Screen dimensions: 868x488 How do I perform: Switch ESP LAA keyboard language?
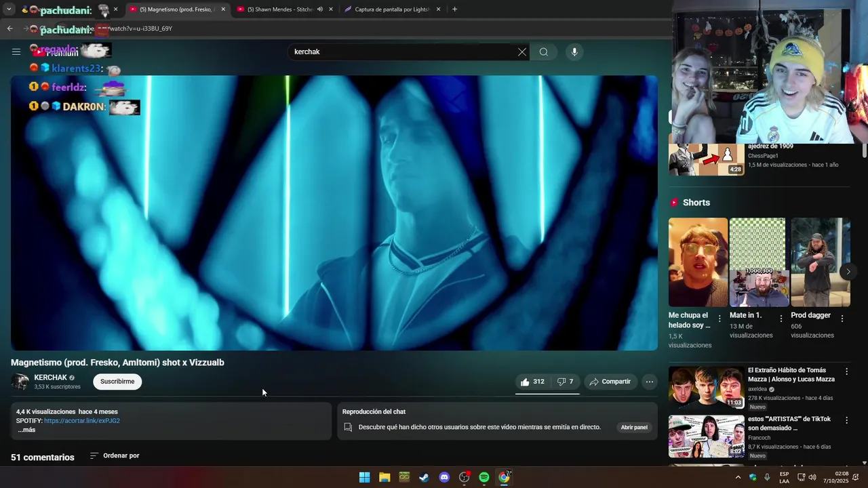coord(784,477)
